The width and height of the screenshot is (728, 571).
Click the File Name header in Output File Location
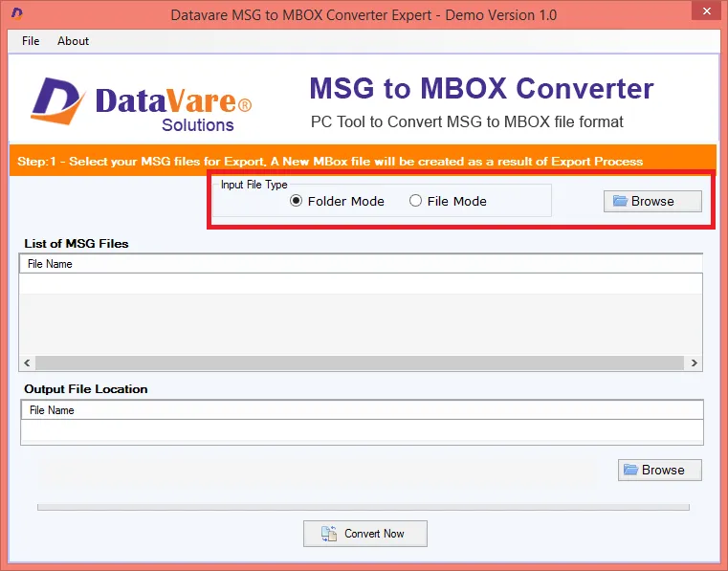363,410
